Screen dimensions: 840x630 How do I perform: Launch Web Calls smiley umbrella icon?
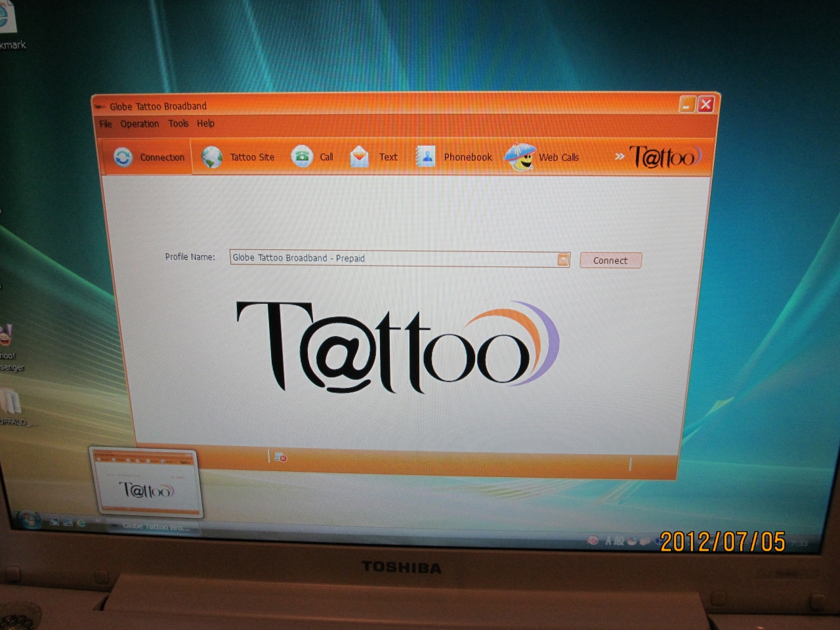(x=520, y=157)
